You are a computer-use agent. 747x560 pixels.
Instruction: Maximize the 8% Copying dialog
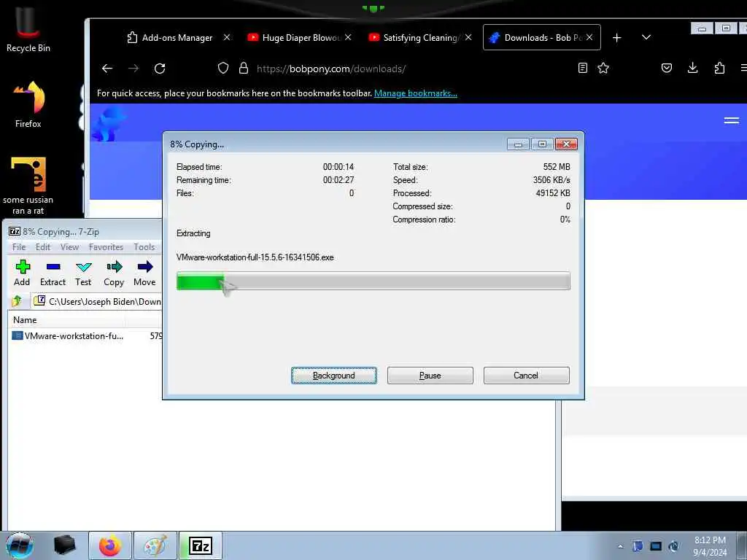(x=542, y=144)
